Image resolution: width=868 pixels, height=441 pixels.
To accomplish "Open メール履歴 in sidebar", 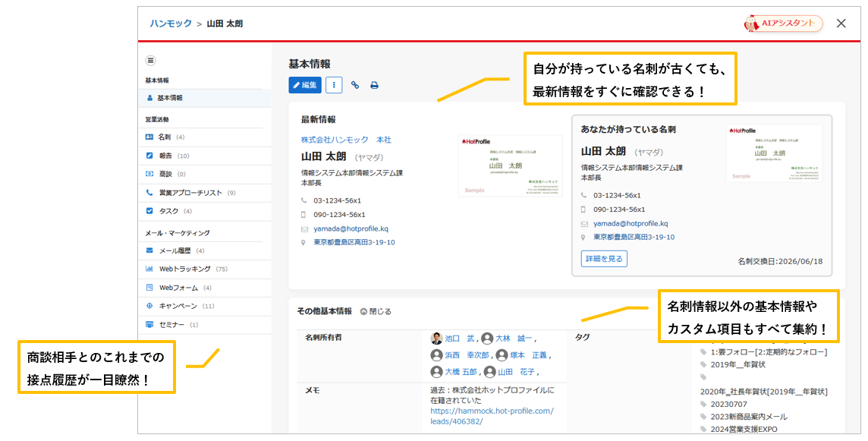I will coord(205,250).
